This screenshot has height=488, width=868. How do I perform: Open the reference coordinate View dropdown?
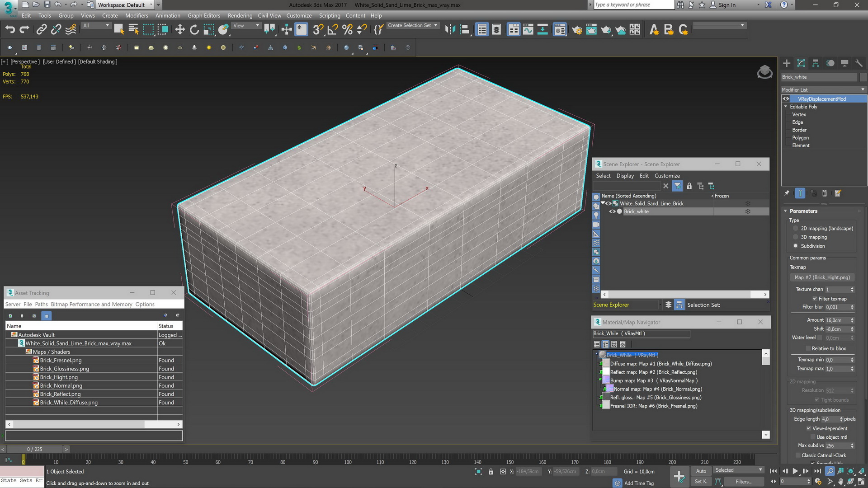click(246, 26)
